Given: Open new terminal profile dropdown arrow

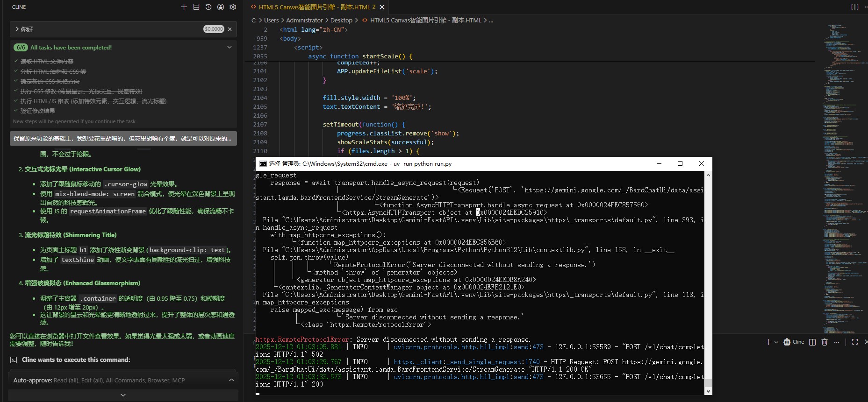Looking at the screenshot, I should coord(776,342).
